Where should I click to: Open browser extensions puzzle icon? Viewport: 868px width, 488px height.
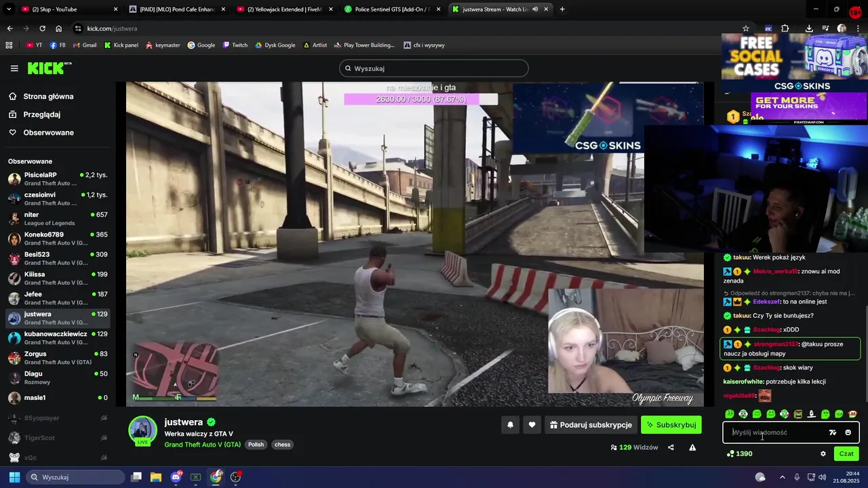pos(785,28)
